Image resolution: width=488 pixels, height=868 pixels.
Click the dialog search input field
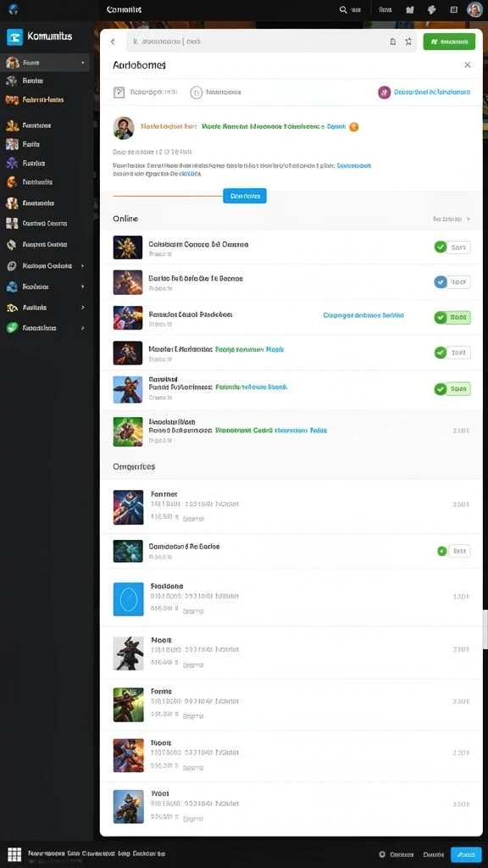271,42
